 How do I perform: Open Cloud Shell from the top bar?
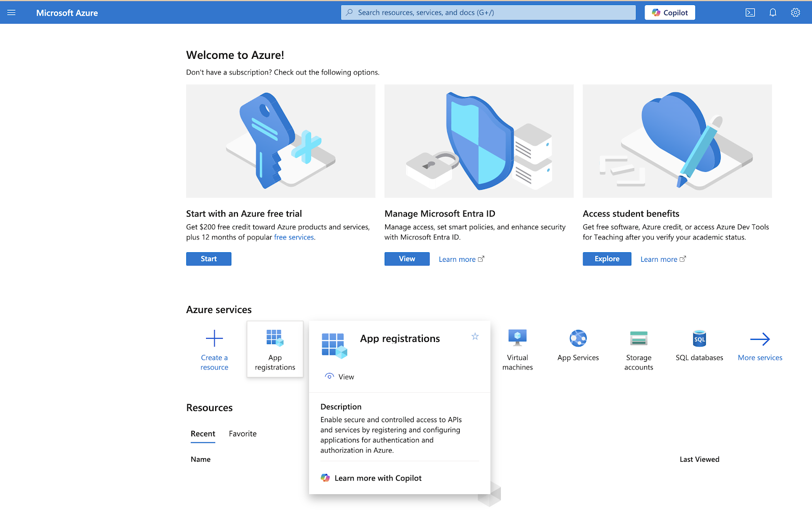pyautogui.click(x=750, y=13)
